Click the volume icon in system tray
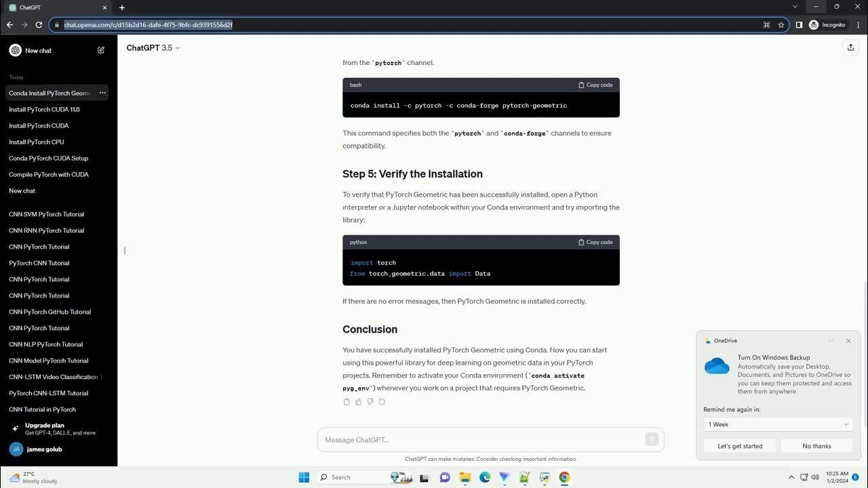 click(815, 477)
